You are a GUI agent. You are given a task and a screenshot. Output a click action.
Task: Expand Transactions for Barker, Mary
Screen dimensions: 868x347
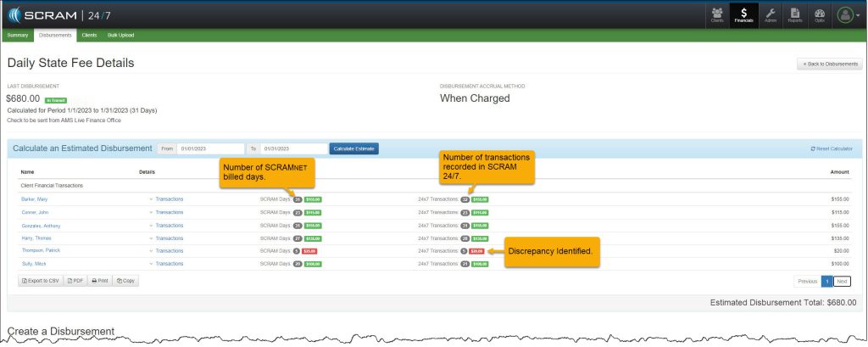(169, 199)
